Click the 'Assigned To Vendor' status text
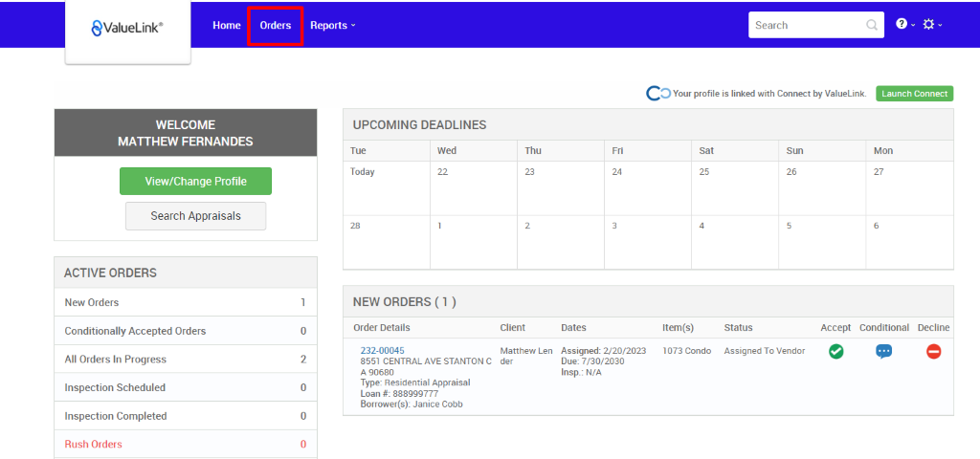 [765, 351]
